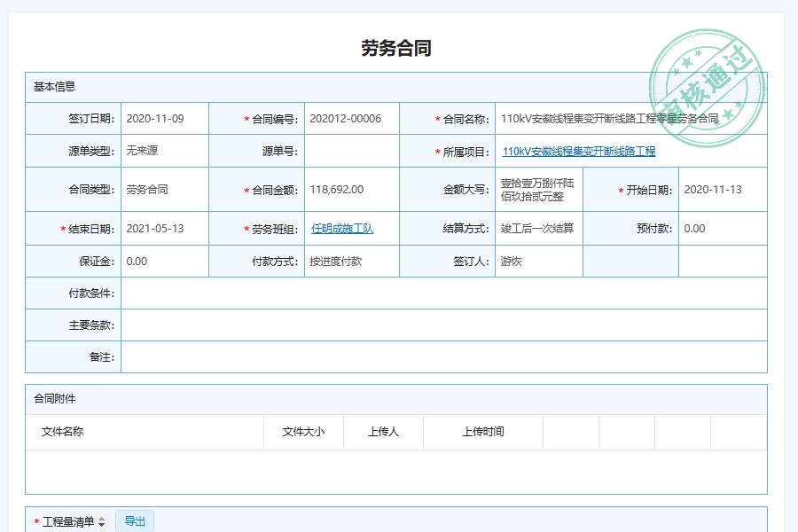Click the 审核通过 approval stamp

coord(708,90)
